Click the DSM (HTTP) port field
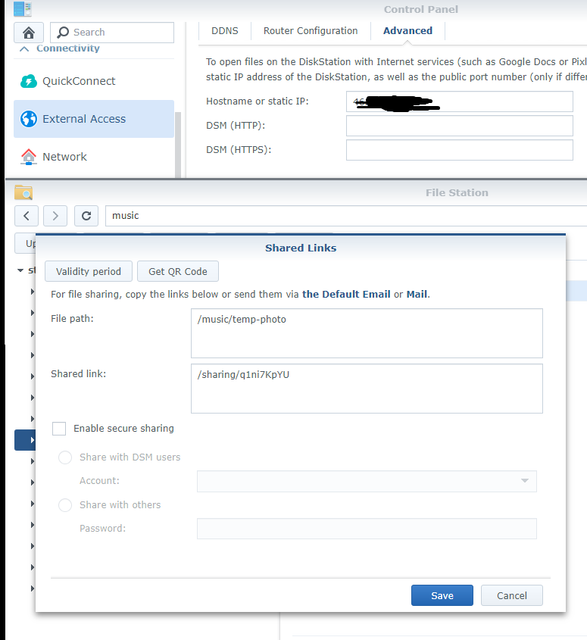 (x=460, y=126)
